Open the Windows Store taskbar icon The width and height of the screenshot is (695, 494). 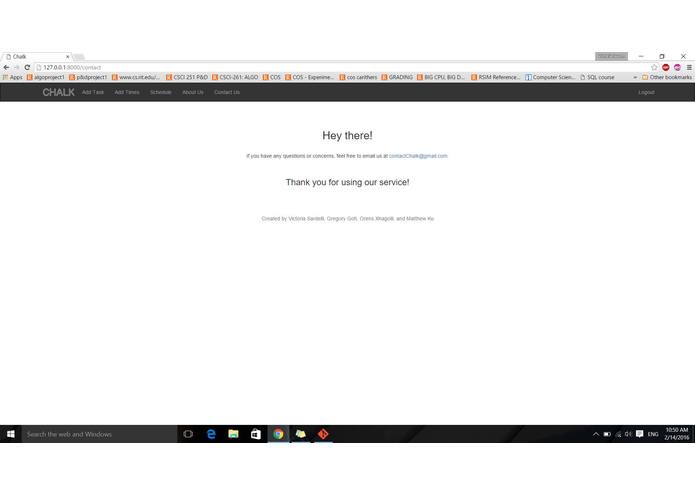click(x=256, y=434)
